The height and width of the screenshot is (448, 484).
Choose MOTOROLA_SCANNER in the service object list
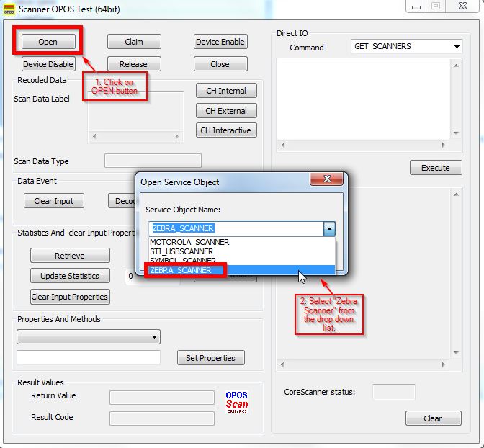[x=189, y=243]
